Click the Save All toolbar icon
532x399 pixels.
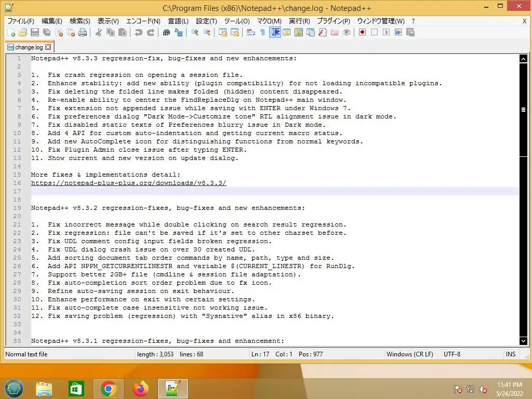tap(47, 32)
